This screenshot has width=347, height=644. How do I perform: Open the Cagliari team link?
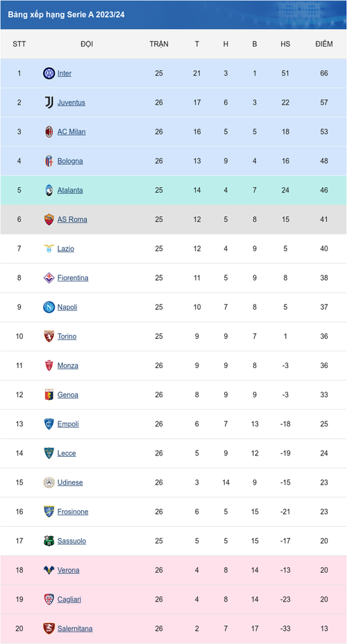coord(69,599)
